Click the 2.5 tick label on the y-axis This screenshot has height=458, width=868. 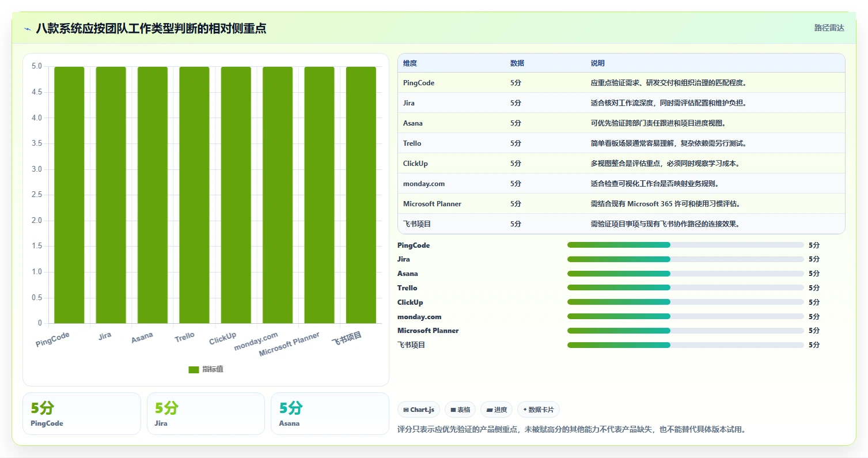(37, 195)
